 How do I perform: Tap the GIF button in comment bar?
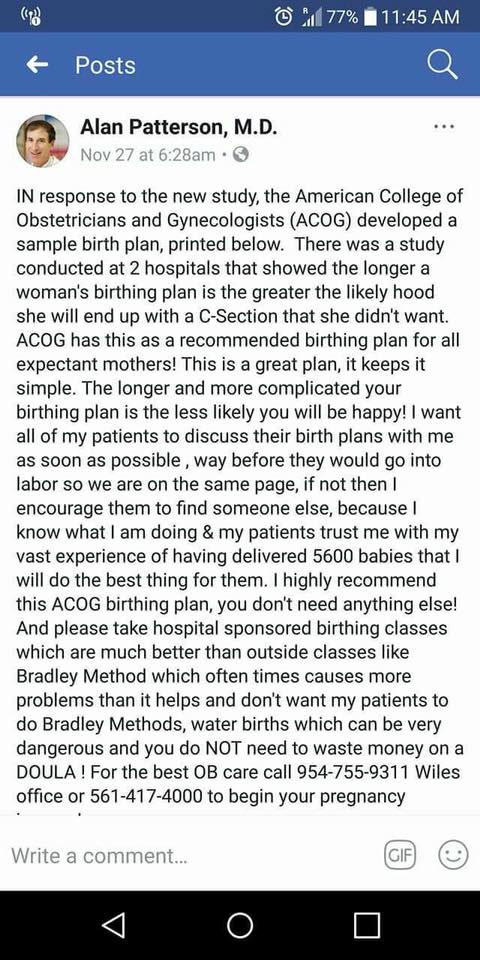coord(400,854)
